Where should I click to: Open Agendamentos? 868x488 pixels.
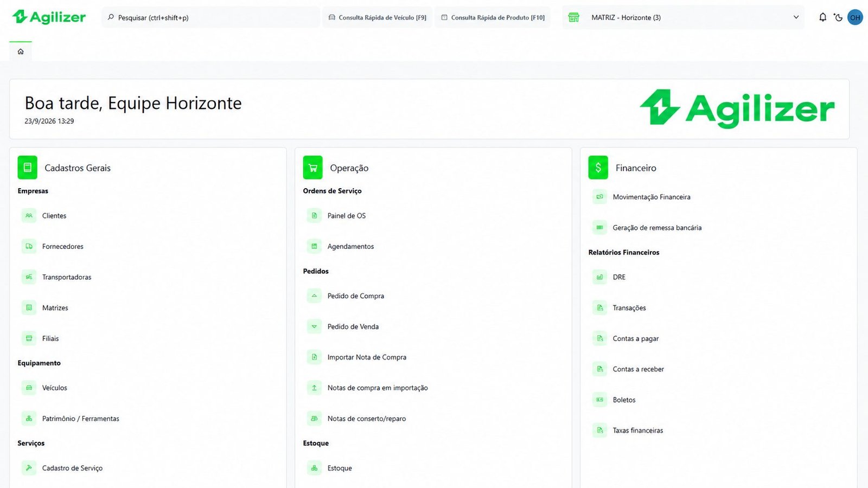coord(350,246)
